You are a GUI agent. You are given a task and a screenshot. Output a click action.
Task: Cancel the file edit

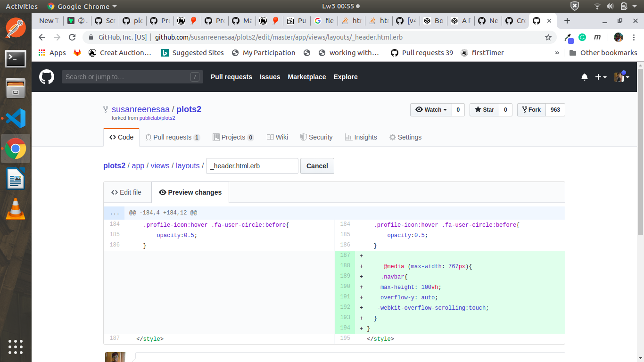click(317, 166)
